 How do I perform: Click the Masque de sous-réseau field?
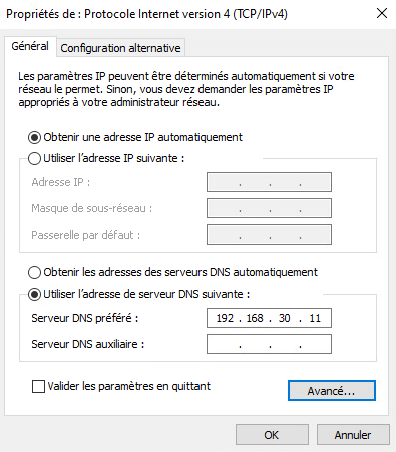coord(269,208)
